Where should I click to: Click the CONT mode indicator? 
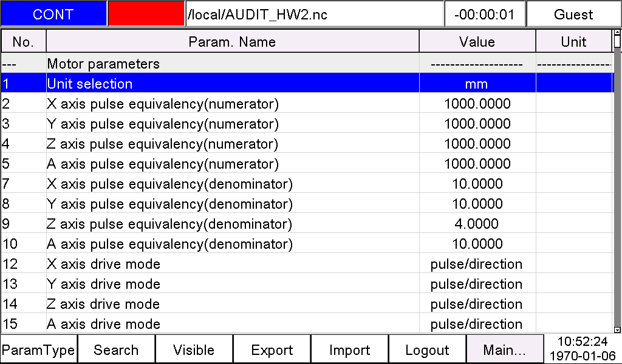coord(53,15)
